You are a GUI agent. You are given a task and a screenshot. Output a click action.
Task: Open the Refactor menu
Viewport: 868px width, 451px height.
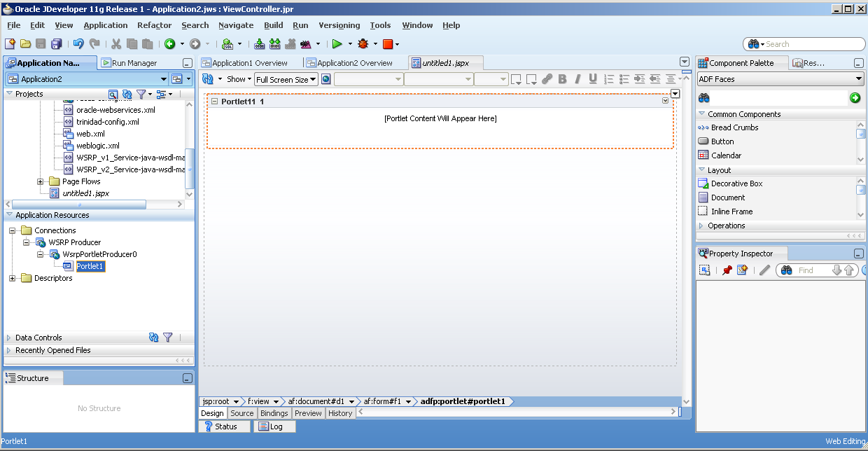154,25
